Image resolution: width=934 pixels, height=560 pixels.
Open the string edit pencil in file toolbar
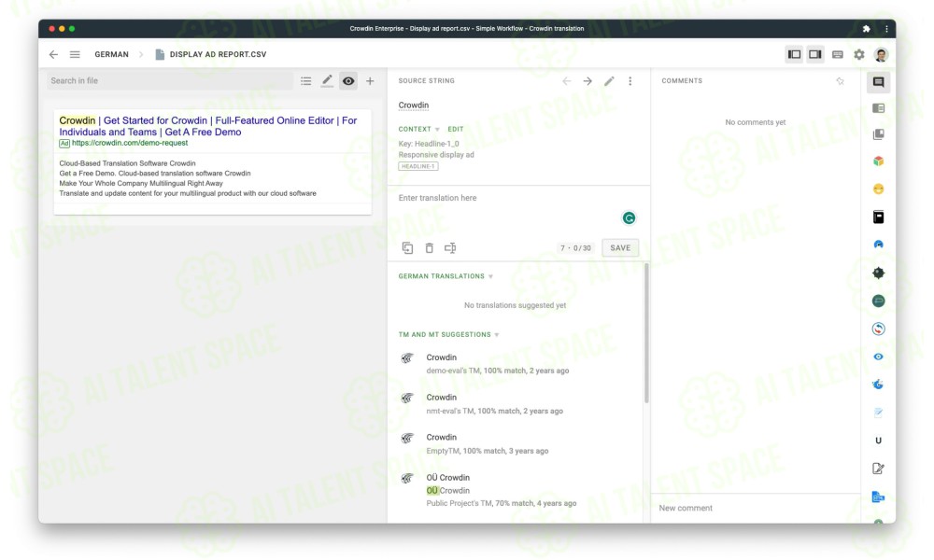pos(327,81)
